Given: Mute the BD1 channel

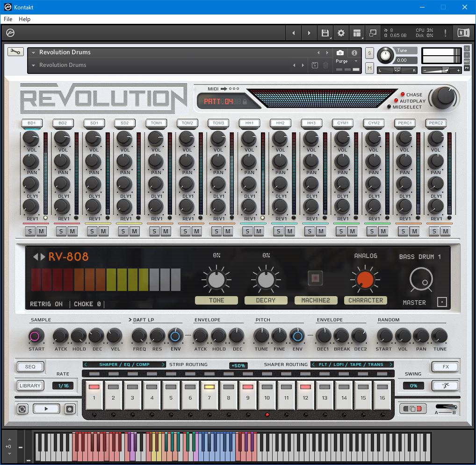Looking at the screenshot, I should coord(41,232).
